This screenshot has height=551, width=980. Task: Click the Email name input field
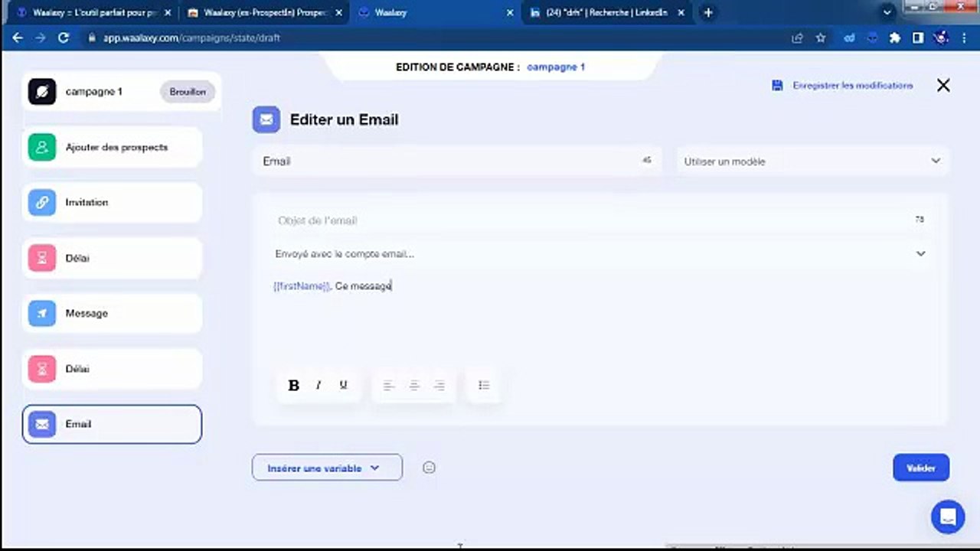tap(459, 161)
